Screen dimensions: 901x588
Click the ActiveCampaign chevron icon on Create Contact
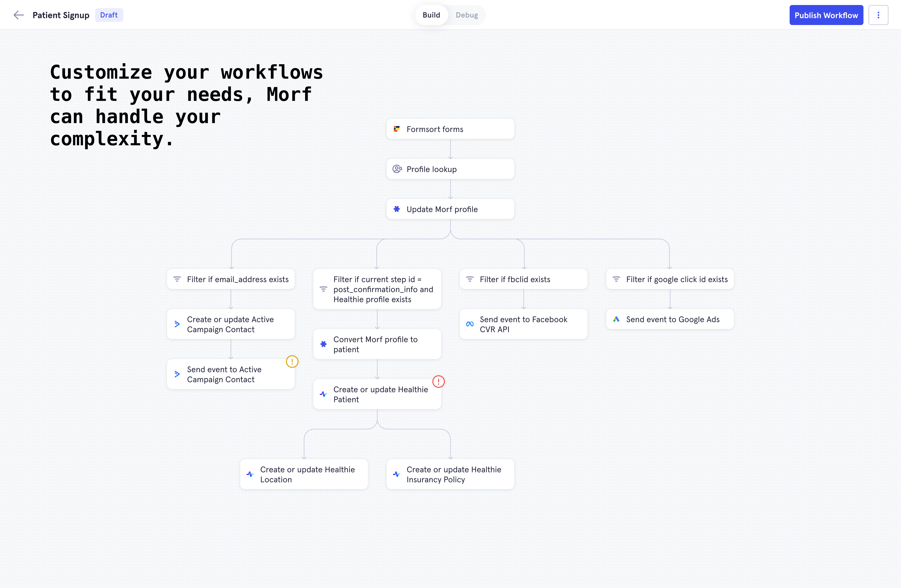[x=177, y=324]
